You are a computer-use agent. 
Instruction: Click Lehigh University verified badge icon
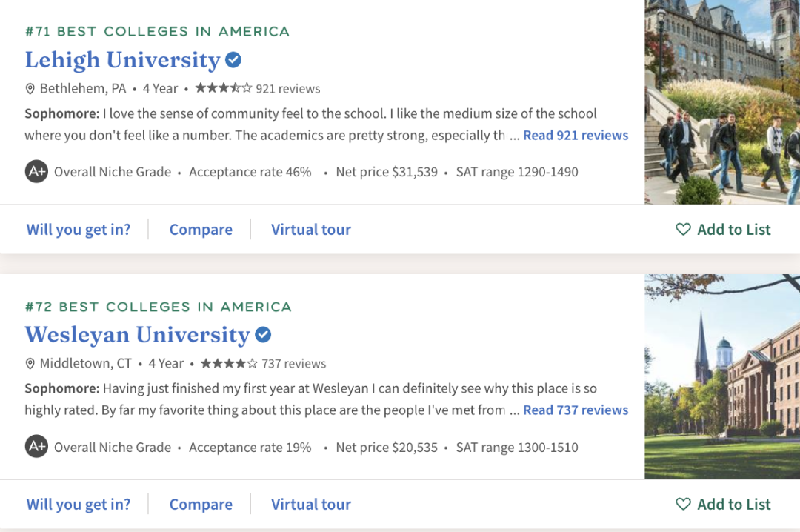pos(233,60)
